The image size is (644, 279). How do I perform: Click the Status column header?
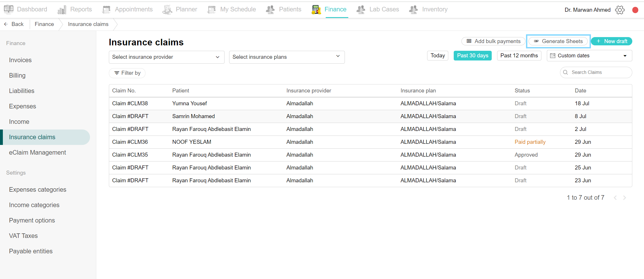click(x=522, y=91)
